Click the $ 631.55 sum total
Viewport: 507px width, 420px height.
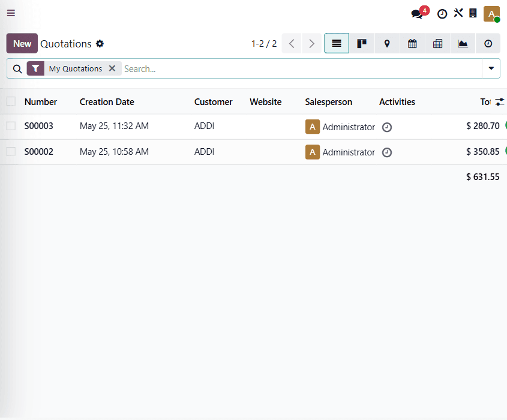coord(483,177)
